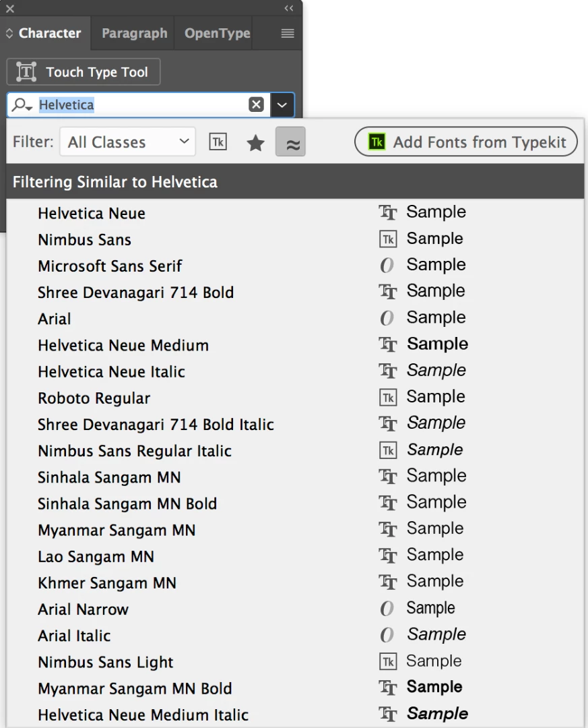This screenshot has height=728, width=588.
Task: Click the OpenType icon beside Arial Narrow
Action: click(387, 609)
